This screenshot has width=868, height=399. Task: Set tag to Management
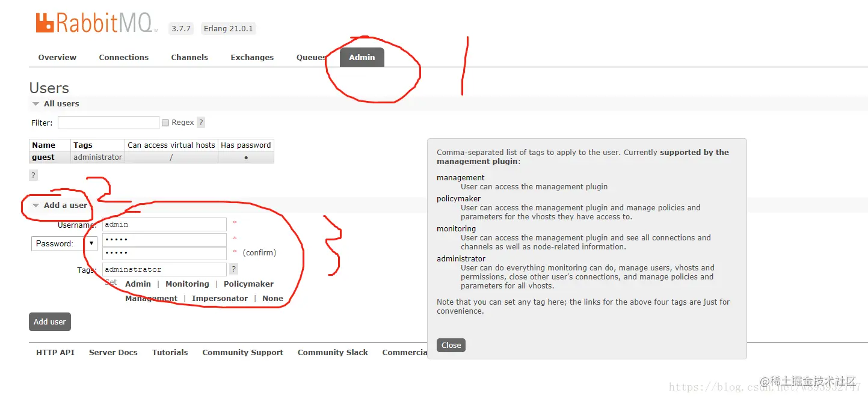(x=151, y=299)
